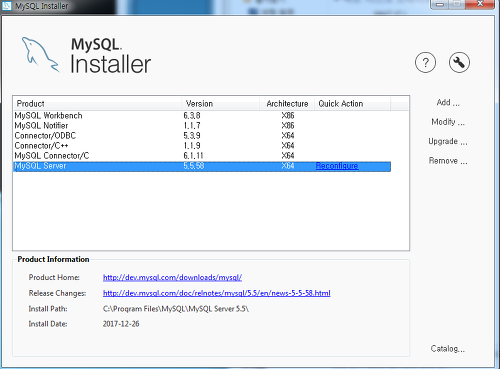Close the MySQL Installer window
The image size is (500, 369).
coord(480,4)
